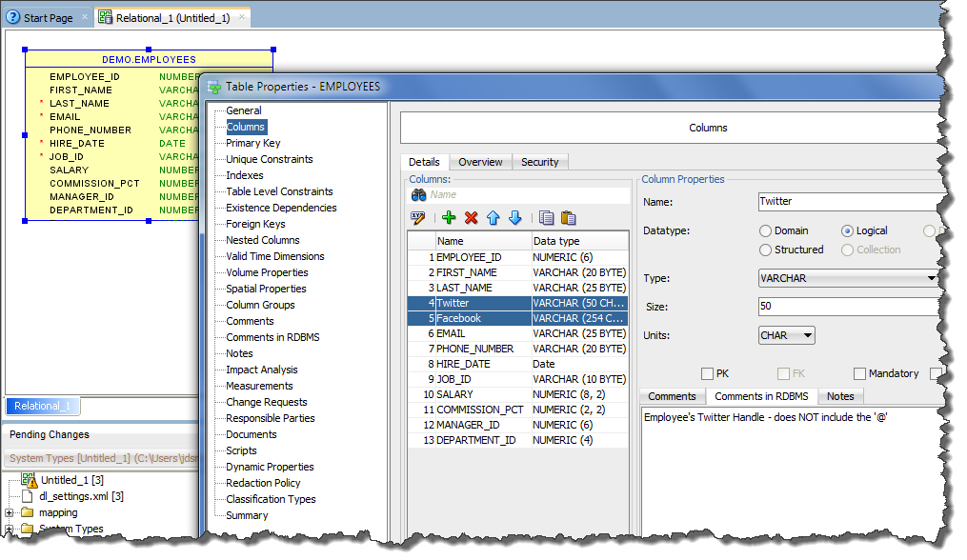This screenshot has height=560, width=967.
Task: Search columns using the binoculars icon
Action: point(417,194)
